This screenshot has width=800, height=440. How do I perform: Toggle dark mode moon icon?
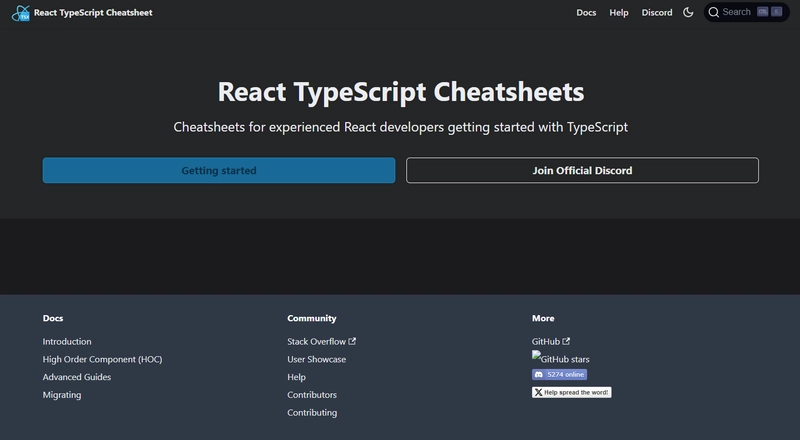coord(688,12)
